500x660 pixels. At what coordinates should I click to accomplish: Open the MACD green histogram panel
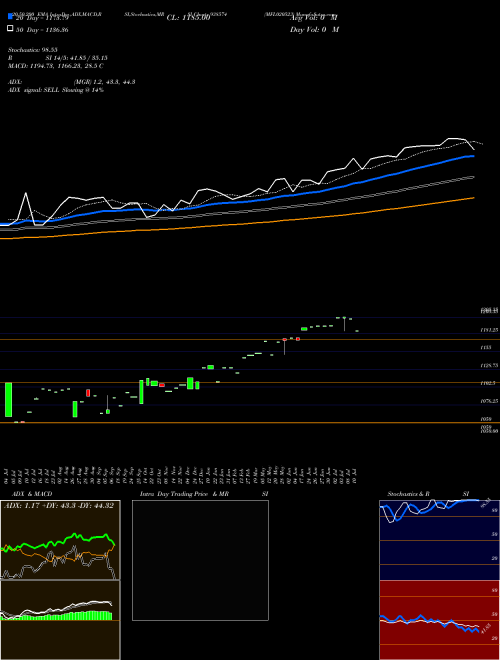tap(60, 620)
